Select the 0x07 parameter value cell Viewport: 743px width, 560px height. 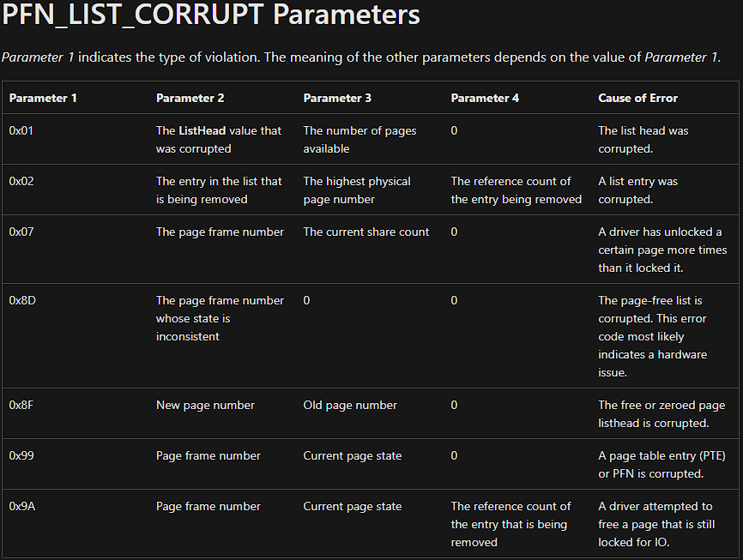(x=21, y=232)
